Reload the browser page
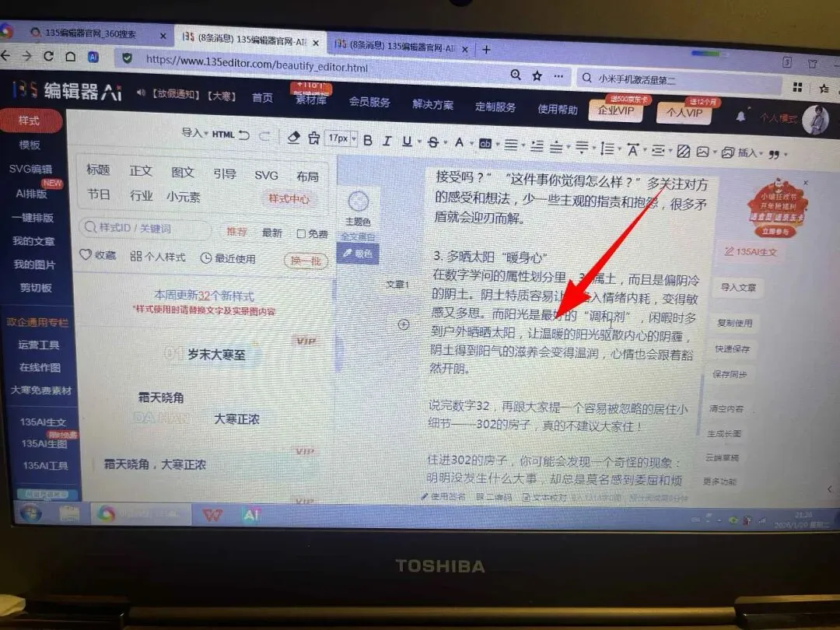The height and width of the screenshot is (630, 840). 48,56
